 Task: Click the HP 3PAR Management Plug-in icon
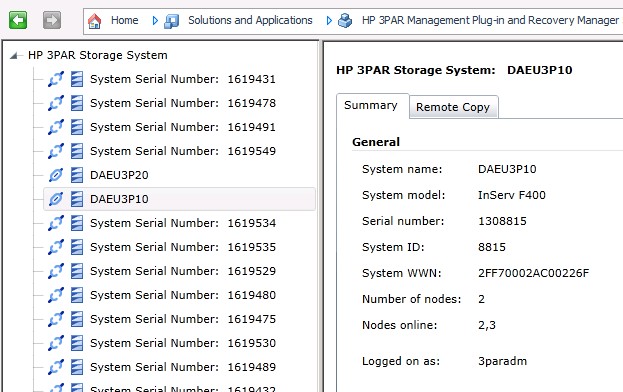pos(345,21)
